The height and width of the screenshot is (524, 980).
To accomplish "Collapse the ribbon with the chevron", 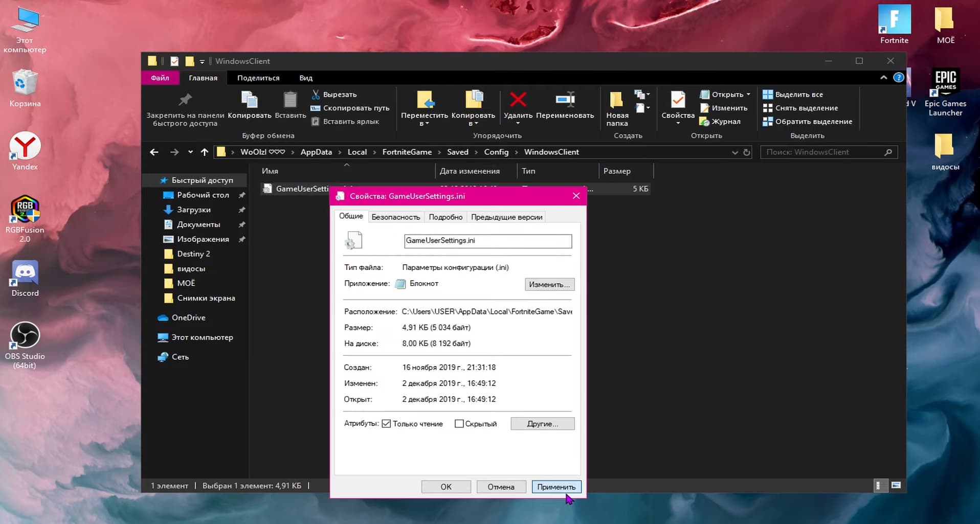I will tap(883, 78).
